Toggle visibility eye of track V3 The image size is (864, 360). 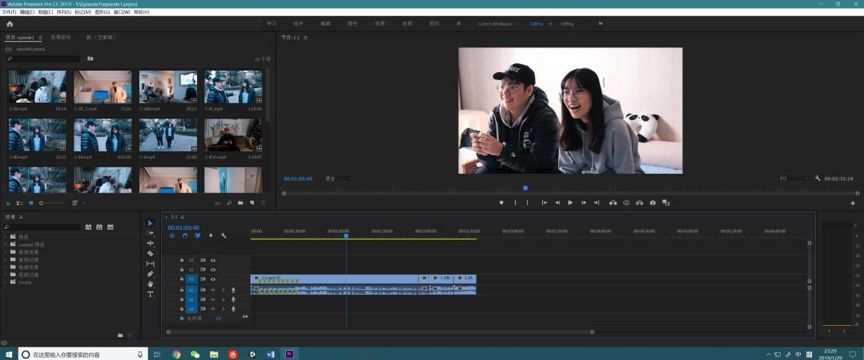coord(213,260)
